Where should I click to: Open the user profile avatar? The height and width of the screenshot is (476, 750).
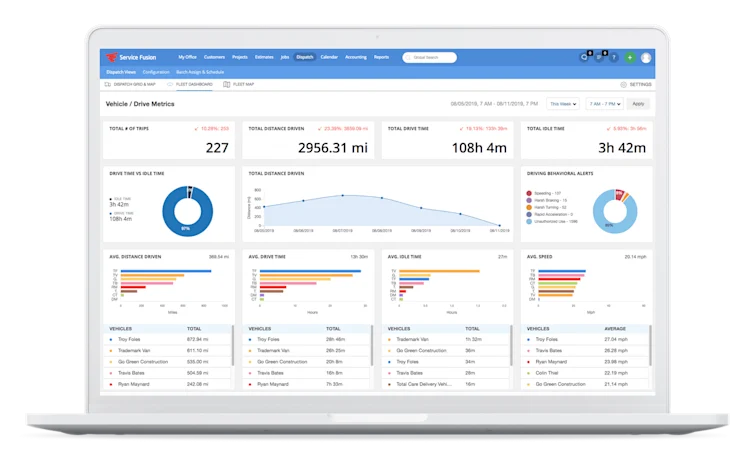pos(646,57)
